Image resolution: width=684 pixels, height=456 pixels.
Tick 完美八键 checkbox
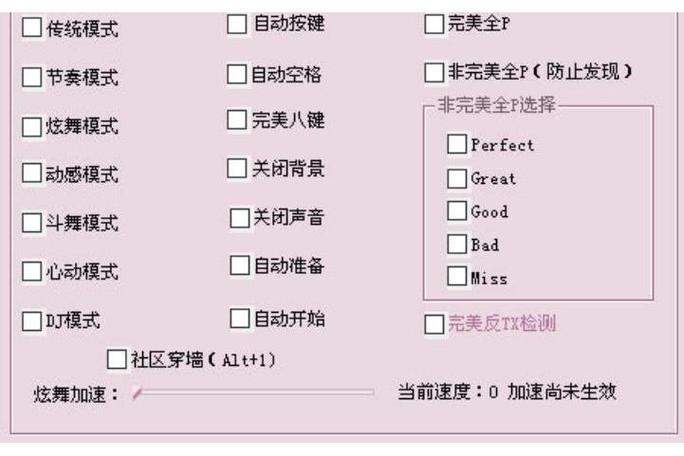pyautogui.click(x=237, y=120)
